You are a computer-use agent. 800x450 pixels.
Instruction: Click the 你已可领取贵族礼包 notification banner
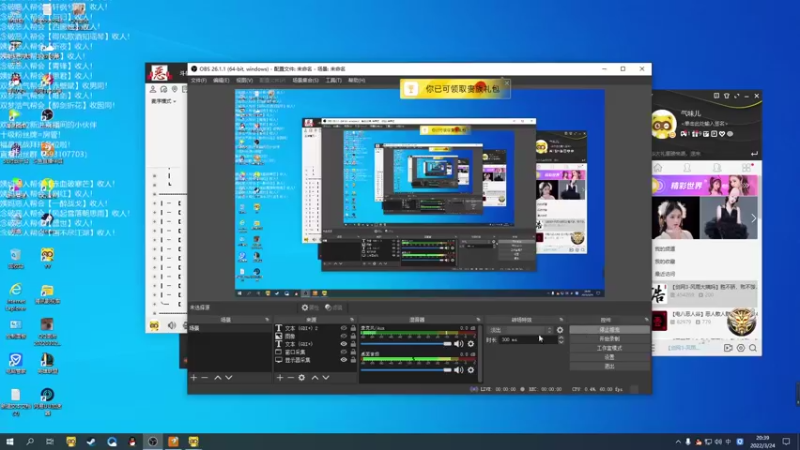coord(455,89)
